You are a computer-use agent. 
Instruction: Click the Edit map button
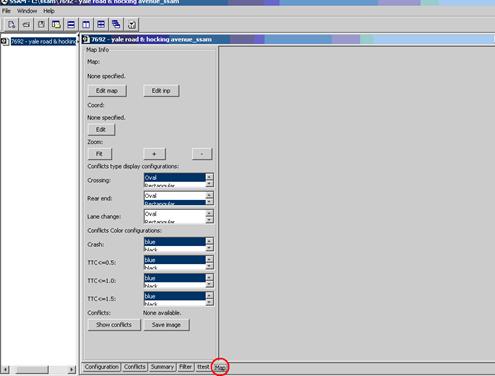click(107, 91)
